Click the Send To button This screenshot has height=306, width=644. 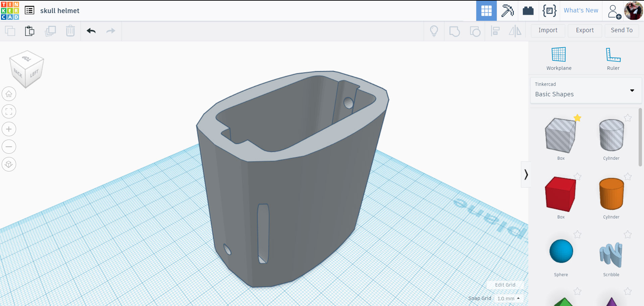pos(622,31)
